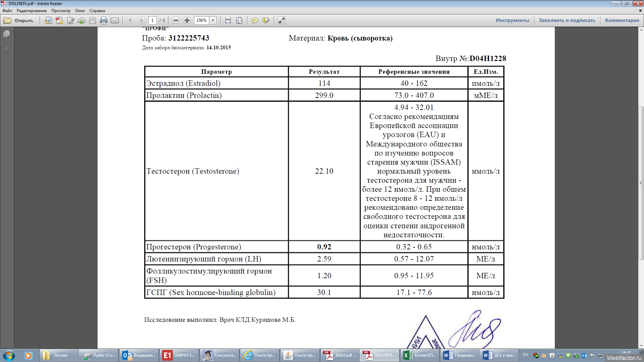Screen dimensions: 644x362
Task: Select the highlight text tool
Action: pyautogui.click(x=266, y=20)
